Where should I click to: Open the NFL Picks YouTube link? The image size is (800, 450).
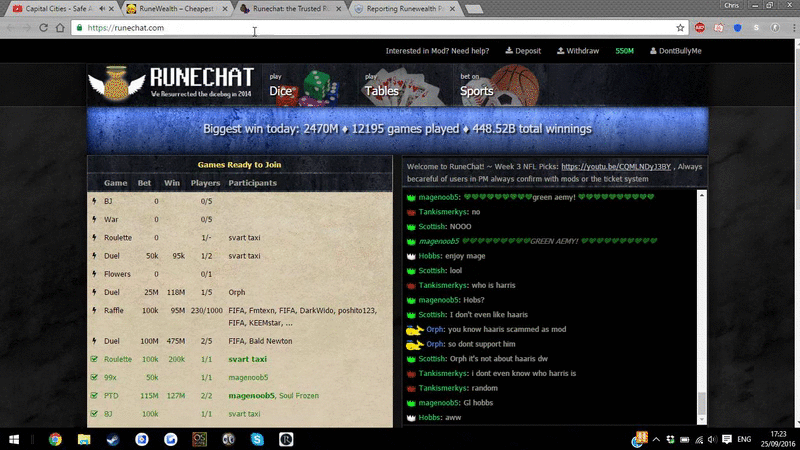pyautogui.click(x=616, y=167)
